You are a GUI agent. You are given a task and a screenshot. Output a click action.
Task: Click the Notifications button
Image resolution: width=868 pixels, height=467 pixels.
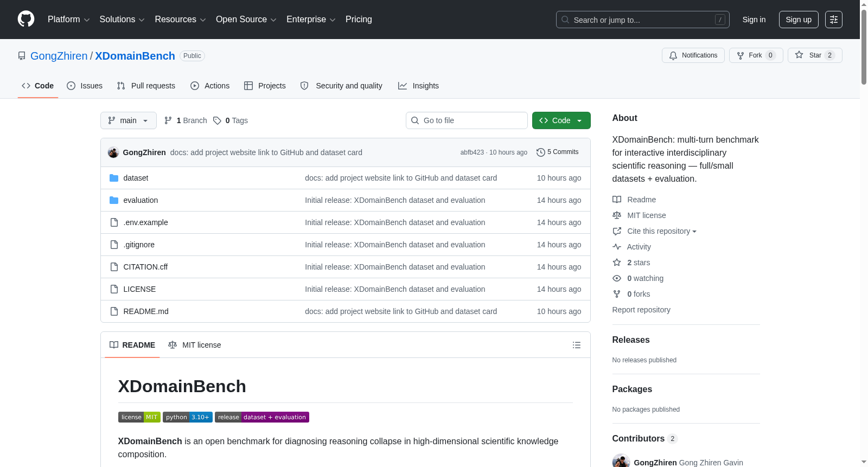click(x=693, y=55)
